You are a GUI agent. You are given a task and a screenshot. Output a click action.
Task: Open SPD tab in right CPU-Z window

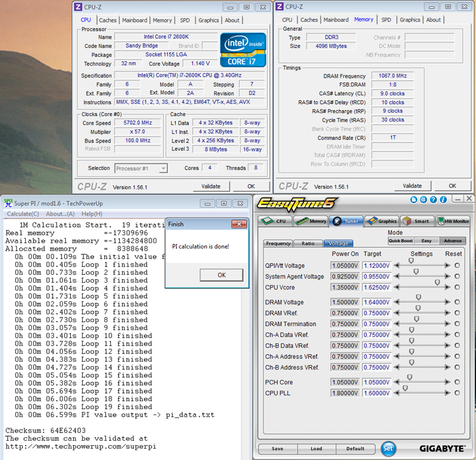click(386, 20)
